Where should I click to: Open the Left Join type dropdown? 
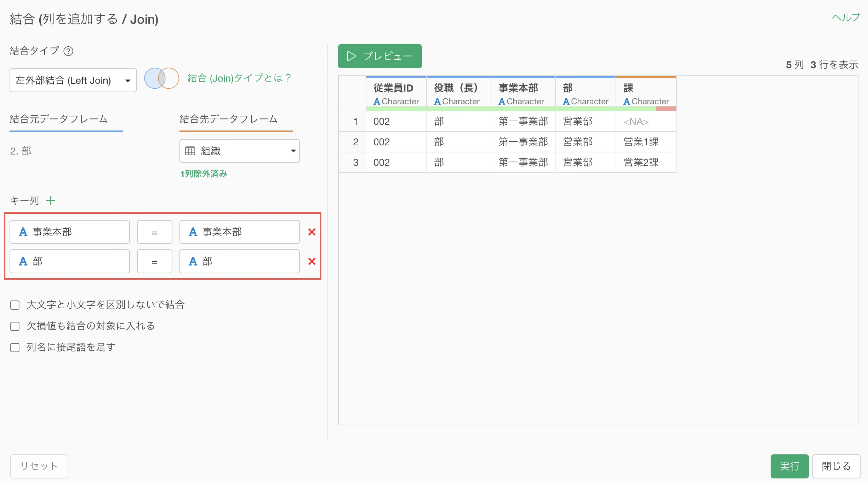(x=73, y=80)
